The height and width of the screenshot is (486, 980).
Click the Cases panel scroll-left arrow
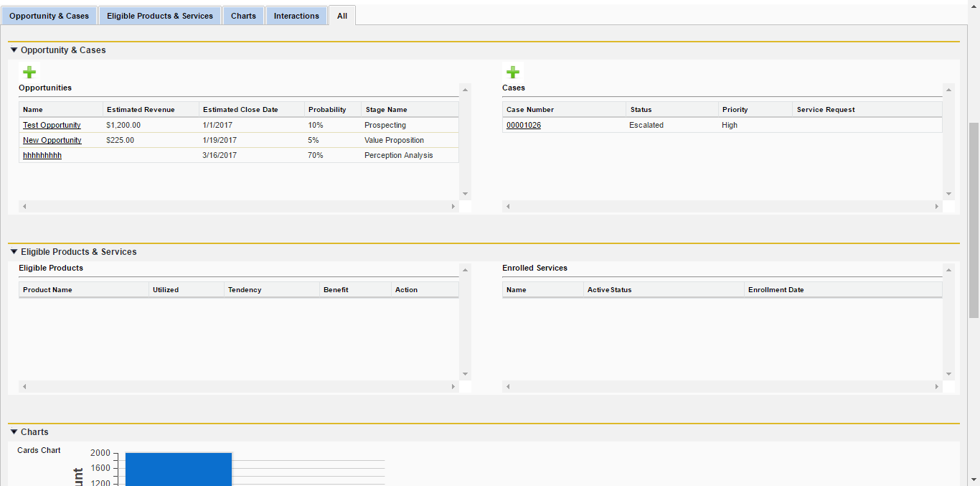508,206
